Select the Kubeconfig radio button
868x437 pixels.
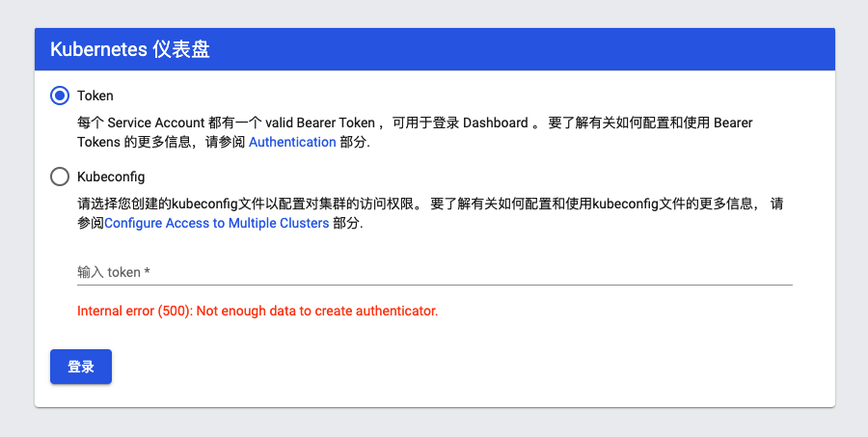click(60, 177)
